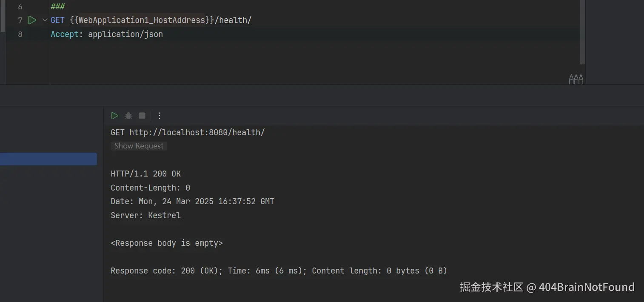Open the three-dot more options menu

160,116
